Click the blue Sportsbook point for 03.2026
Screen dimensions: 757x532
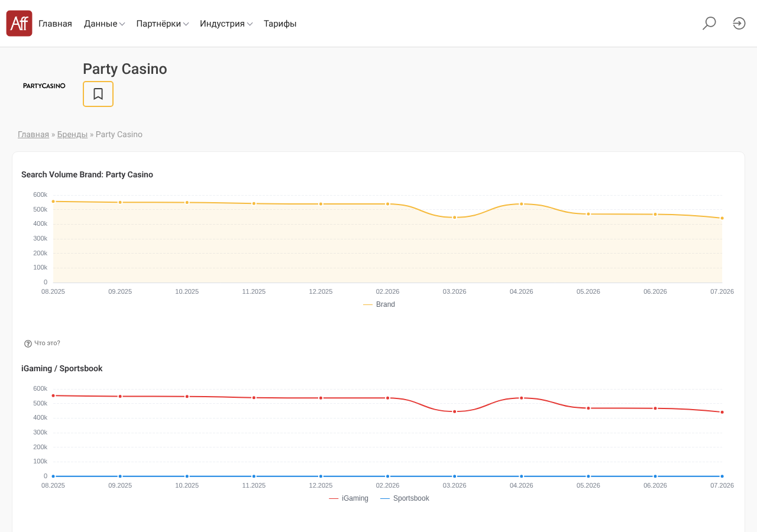(x=455, y=476)
